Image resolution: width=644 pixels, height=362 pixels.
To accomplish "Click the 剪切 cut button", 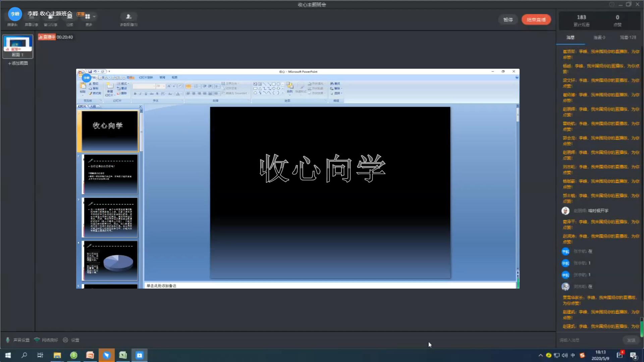I will tap(94, 84).
